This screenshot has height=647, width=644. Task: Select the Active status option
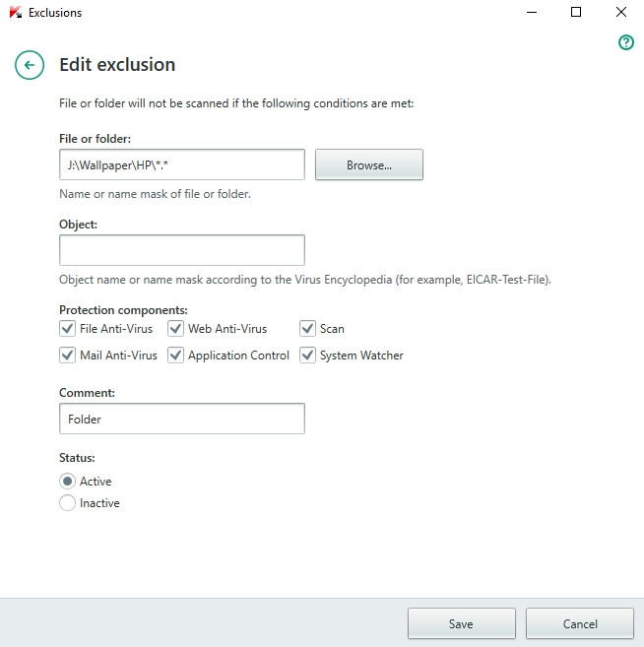(x=68, y=482)
